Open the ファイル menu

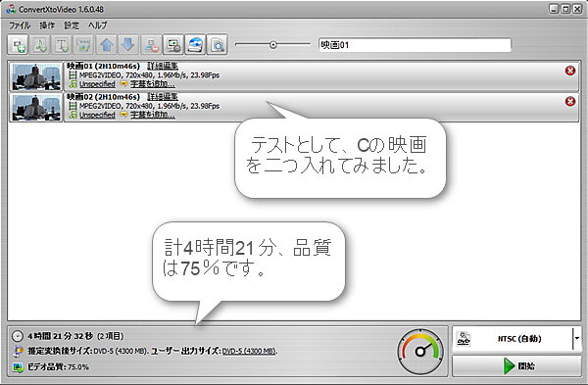pyautogui.click(x=20, y=25)
